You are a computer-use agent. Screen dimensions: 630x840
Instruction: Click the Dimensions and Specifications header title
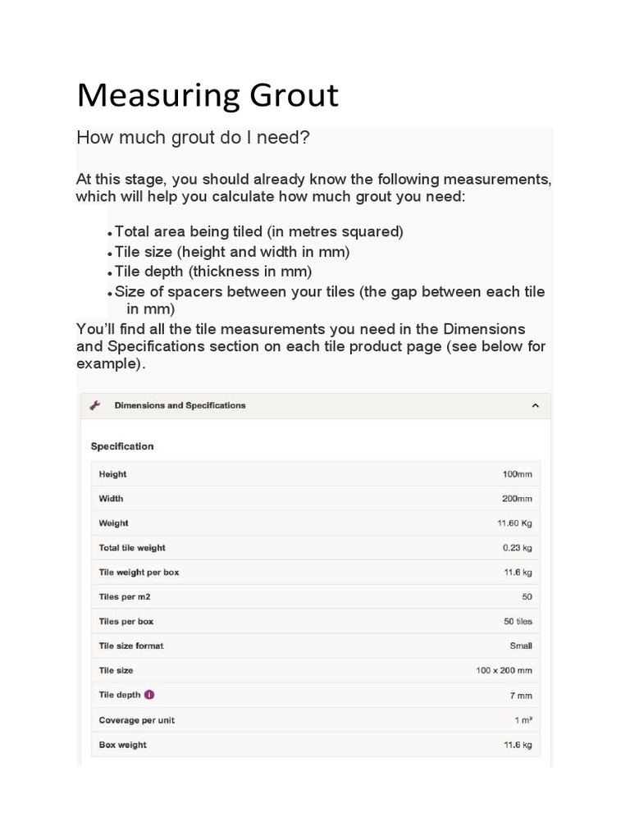pyautogui.click(x=180, y=405)
